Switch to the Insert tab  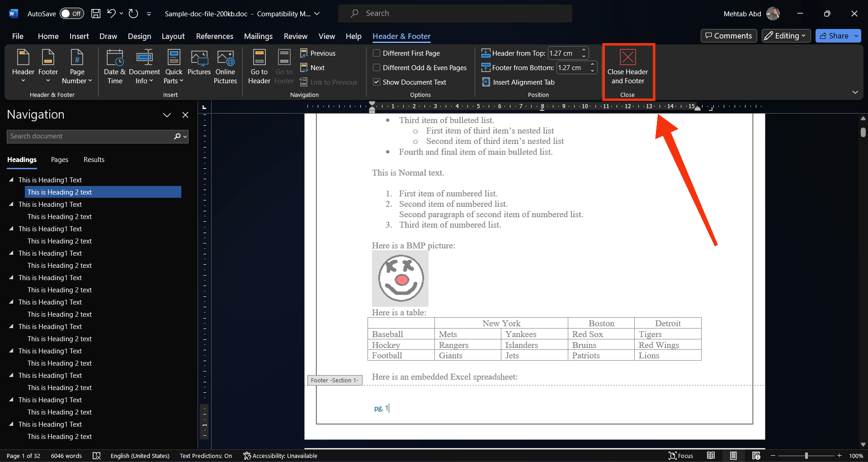click(79, 36)
